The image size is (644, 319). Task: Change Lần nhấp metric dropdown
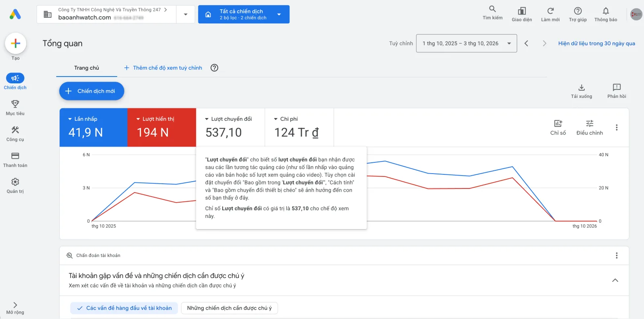tap(83, 119)
